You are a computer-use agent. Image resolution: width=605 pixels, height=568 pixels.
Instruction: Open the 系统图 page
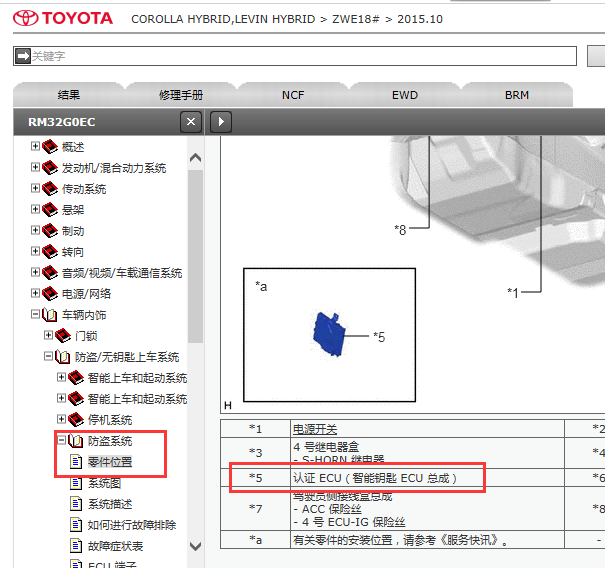pos(104,483)
